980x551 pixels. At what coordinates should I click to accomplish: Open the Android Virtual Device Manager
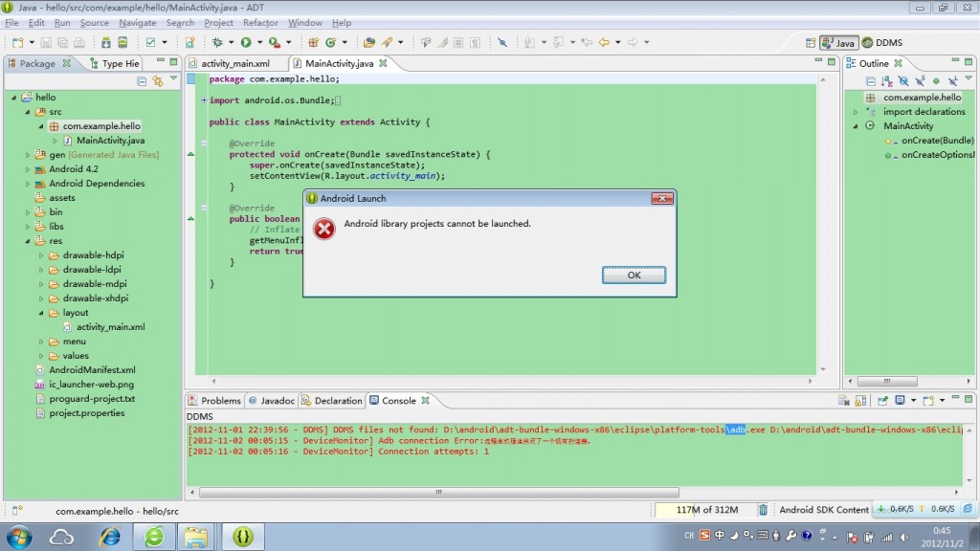coord(123,42)
